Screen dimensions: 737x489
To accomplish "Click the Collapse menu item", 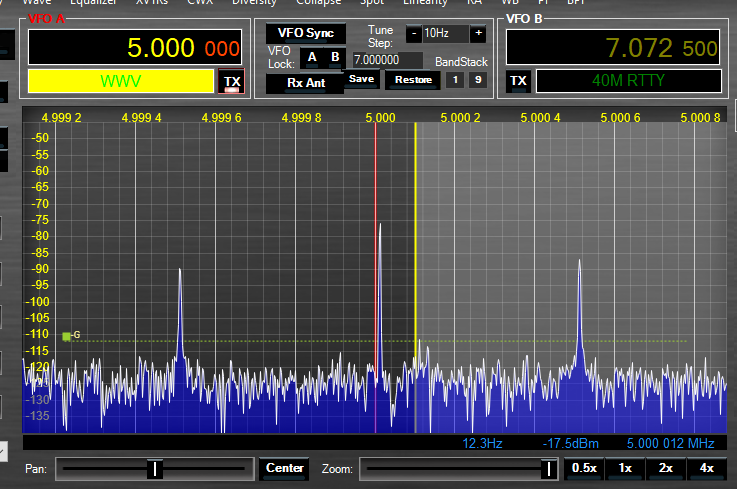I will [318, 2].
